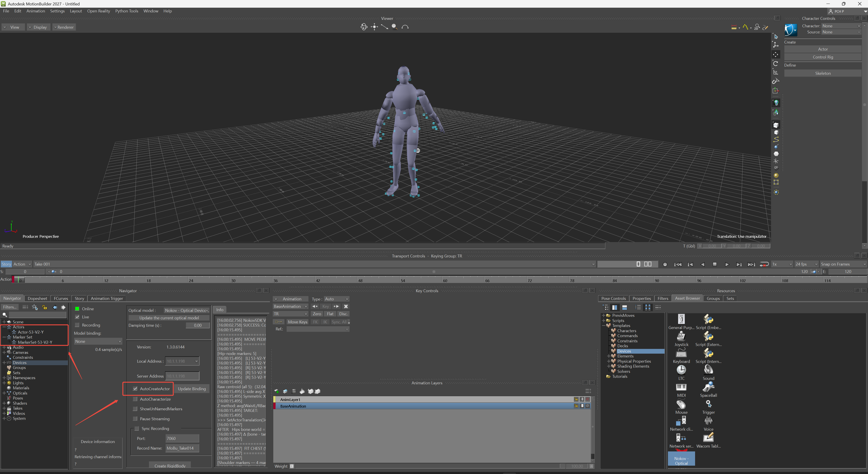Open the Python Tools menu
Image resolution: width=868 pixels, height=474 pixels.
tap(127, 11)
